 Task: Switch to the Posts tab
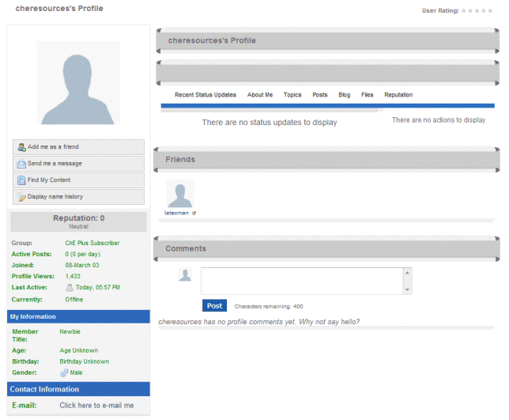[x=320, y=95]
